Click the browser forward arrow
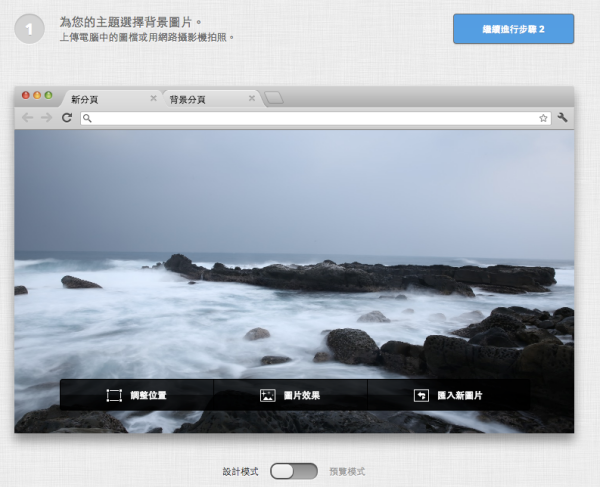The image size is (600, 487). coord(46,117)
